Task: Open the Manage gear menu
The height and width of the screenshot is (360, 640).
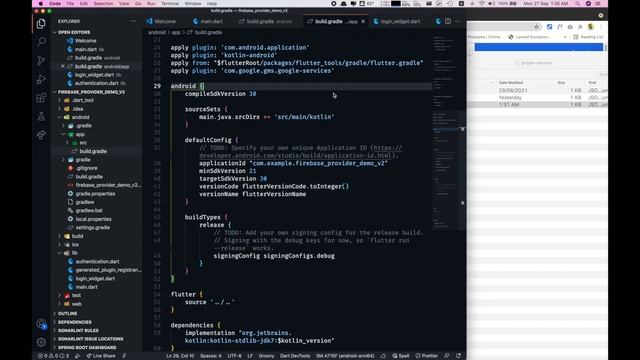Action: (41, 342)
